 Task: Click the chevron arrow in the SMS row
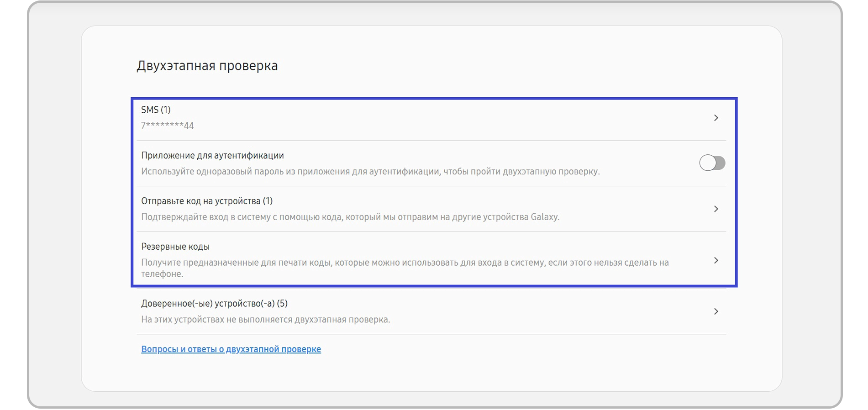pyautogui.click(x=715, y=118)
